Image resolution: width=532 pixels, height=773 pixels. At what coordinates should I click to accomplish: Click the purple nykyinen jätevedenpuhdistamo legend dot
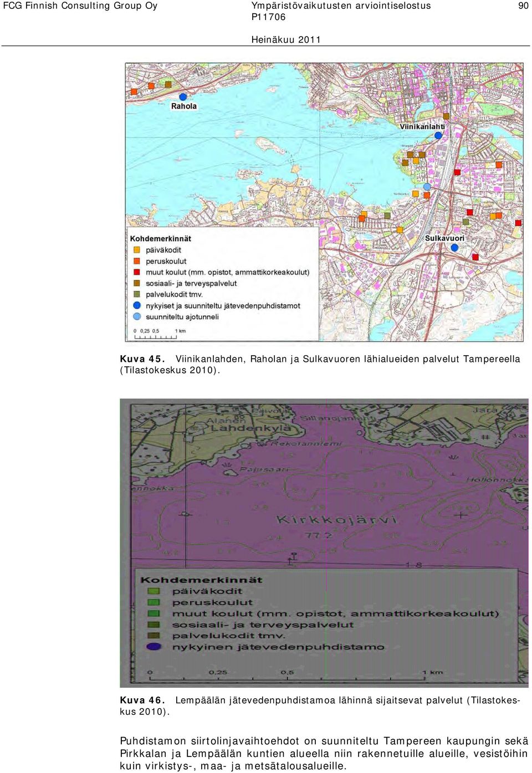[154, 647]
